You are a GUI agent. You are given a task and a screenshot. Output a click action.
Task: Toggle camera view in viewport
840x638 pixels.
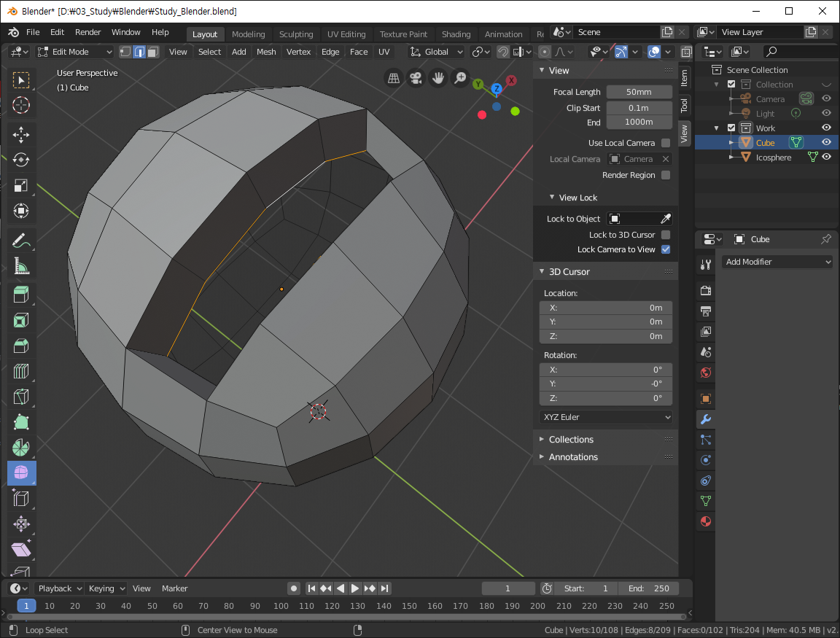pyautogui.click(x=416, y=78)
